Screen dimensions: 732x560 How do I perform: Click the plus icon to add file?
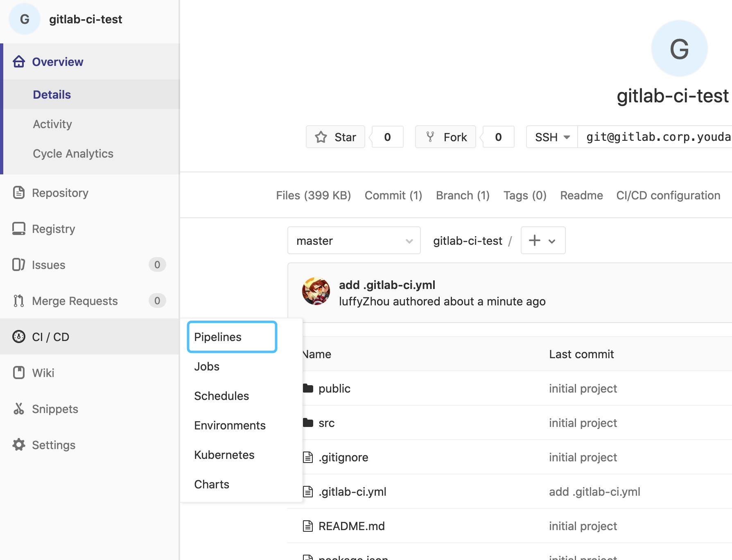(x=535, y=240)
